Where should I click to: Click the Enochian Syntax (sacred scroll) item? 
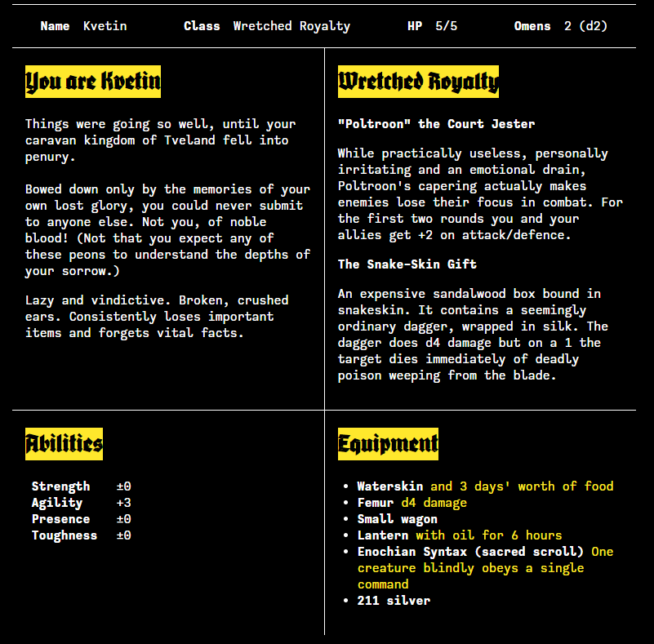[470, 552]
